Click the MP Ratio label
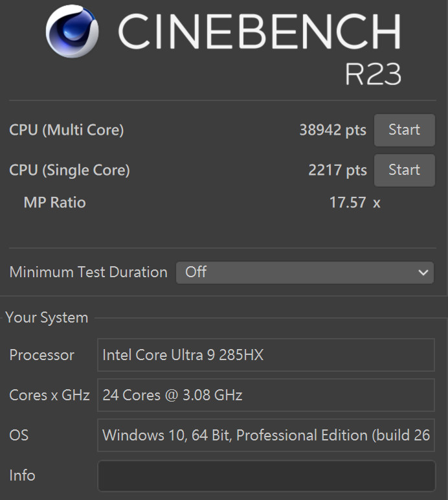The image size is (448, 500). [x=55, y=203]
